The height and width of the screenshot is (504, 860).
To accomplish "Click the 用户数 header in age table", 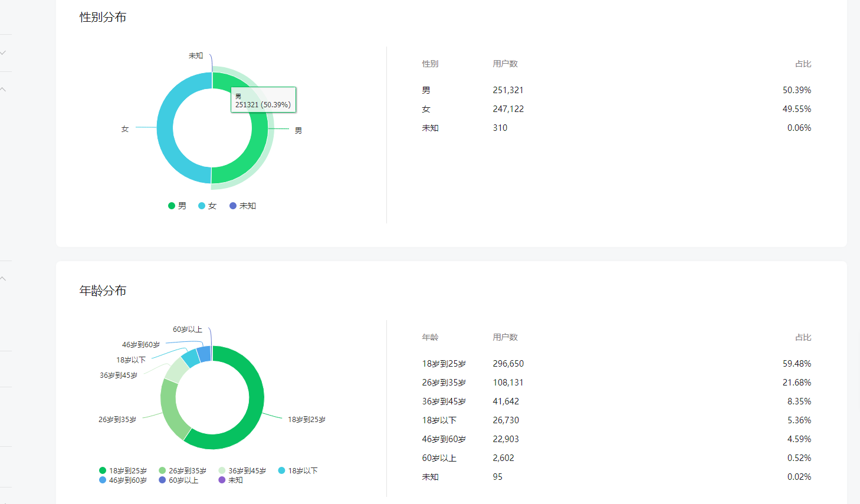I will click(x=506, y=337).
